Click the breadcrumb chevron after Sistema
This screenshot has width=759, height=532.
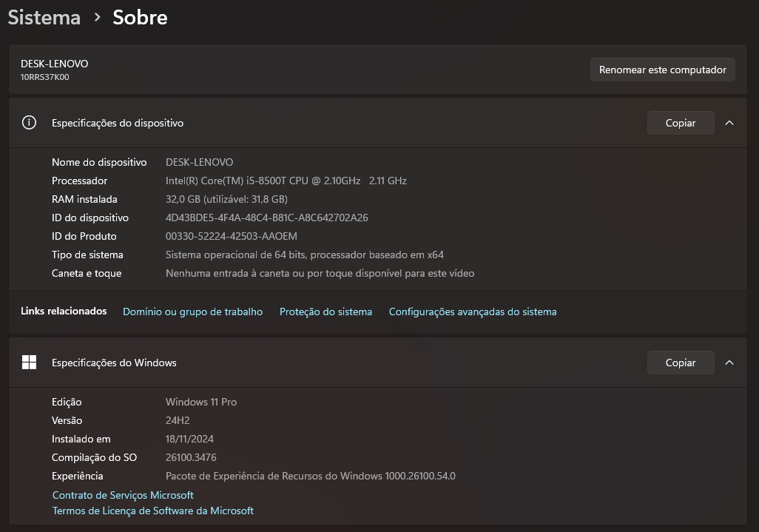pos(98,18)
